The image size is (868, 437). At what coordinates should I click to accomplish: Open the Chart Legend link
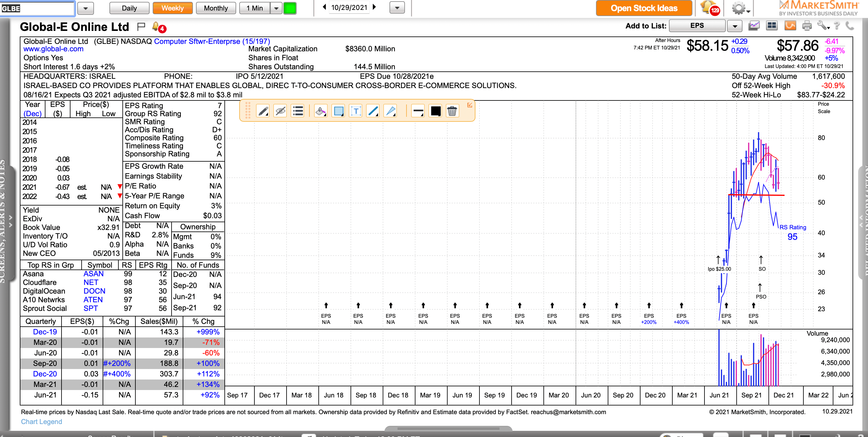[41, 422]
